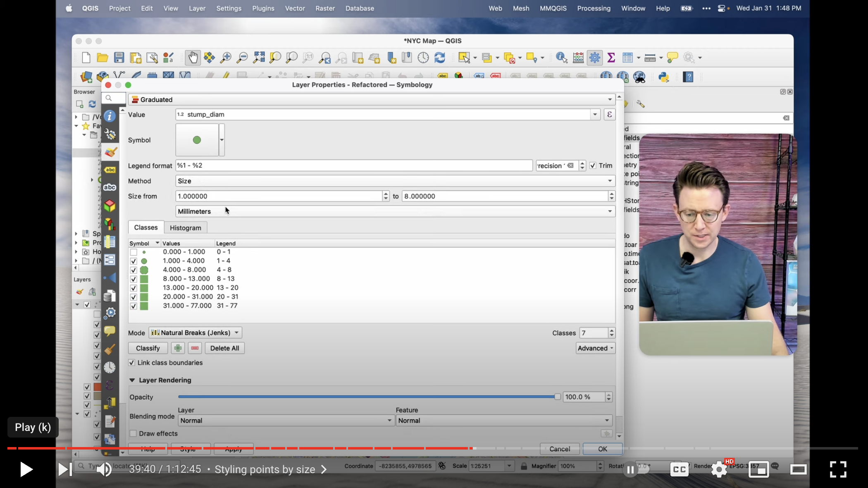The image size is (868, 488).
Task: Uncheck the 13.000 - 20.000 class checkbox
Action: point(134,288)
